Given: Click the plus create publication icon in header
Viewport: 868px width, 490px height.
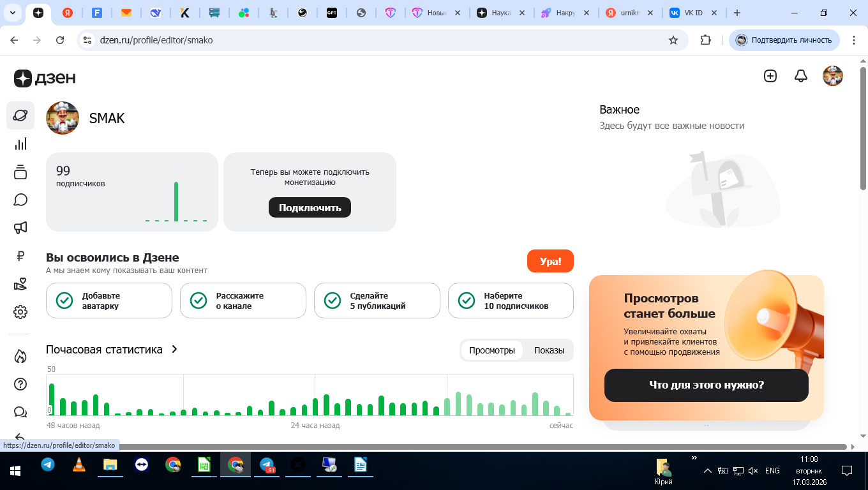Looking at the screenshot, I should pyautogui.click(x=770, y=76).
